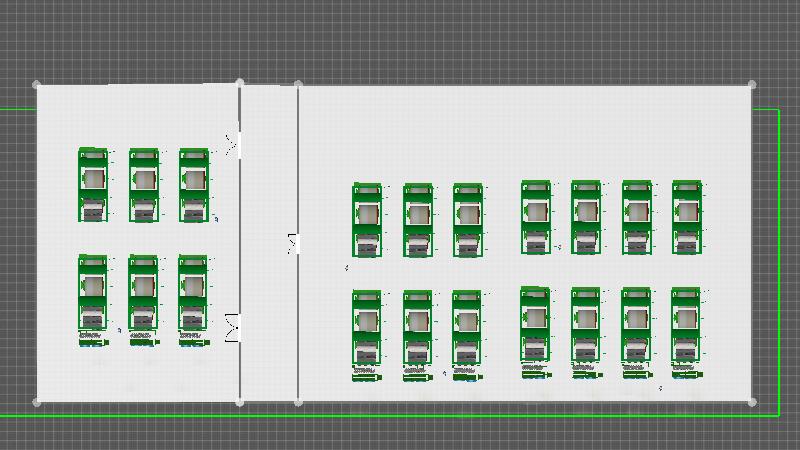Pick the top-right machine in the large room
The image size is (800, 450).
[x=686, y=217]
